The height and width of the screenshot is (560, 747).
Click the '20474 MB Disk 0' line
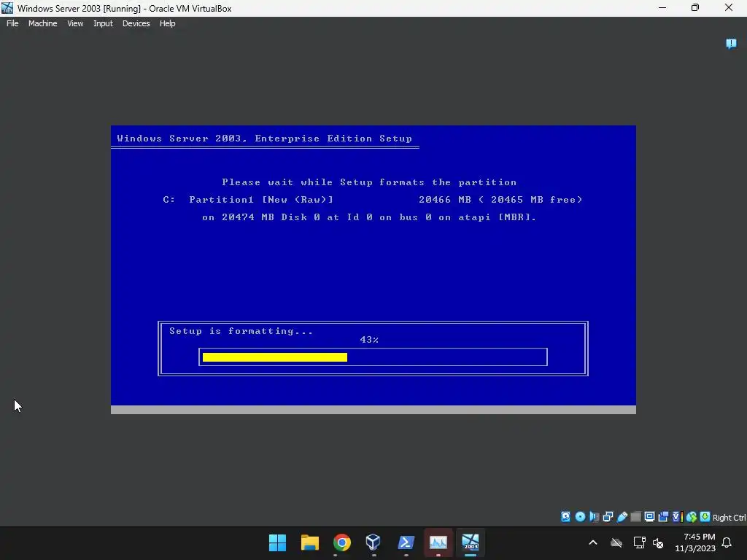(x=369, y=217)
